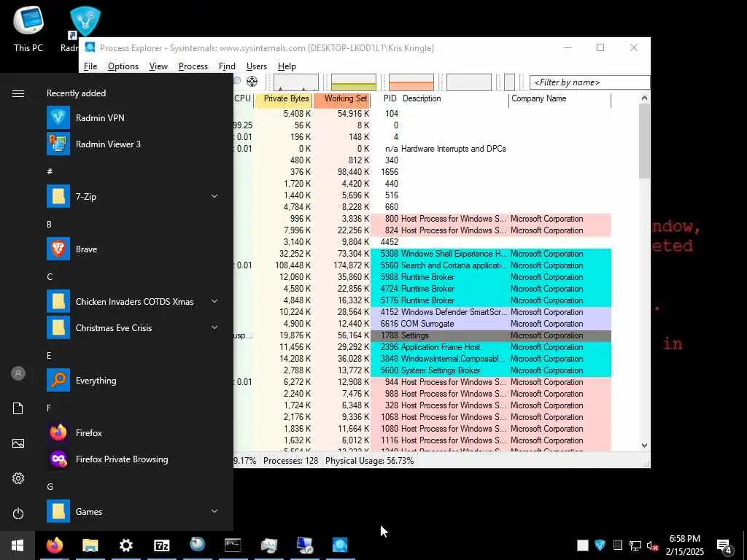747x560 pixels.
Task: Open This PC desktop icon
Action: coord(28,28)
